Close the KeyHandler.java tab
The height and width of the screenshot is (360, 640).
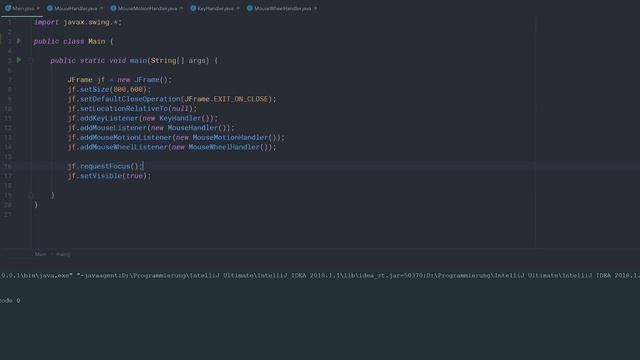pyautogui.click(x=238, y=8)
